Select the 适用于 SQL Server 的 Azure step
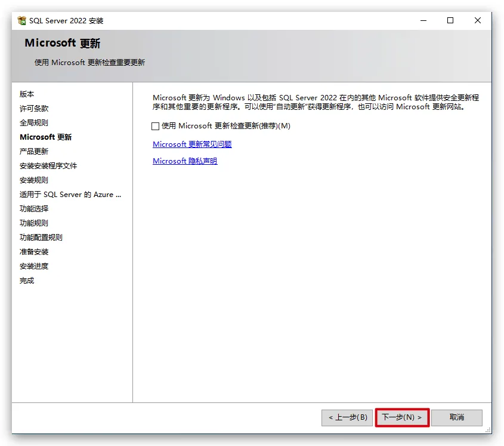504x446 pixels. coord(70,195)
